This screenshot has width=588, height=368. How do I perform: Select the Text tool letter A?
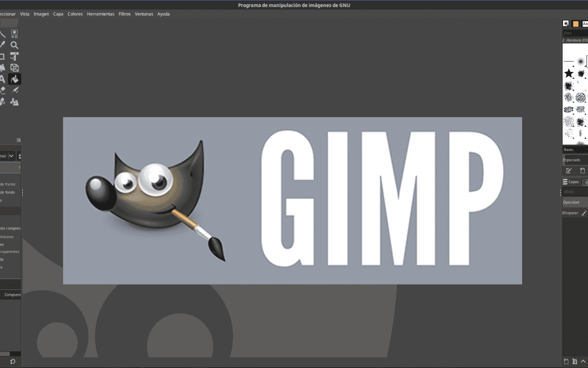(x=2, y=79)
